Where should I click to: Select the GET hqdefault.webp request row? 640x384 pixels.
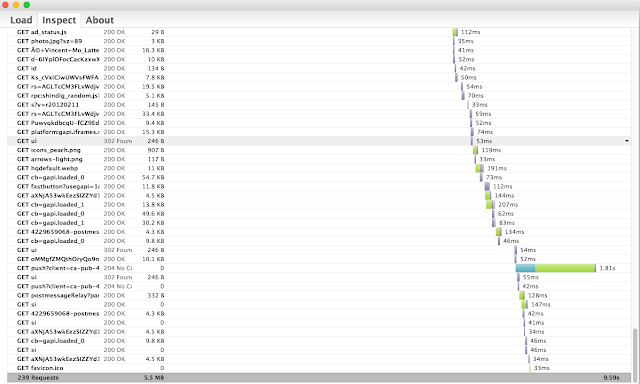(319, 168)
